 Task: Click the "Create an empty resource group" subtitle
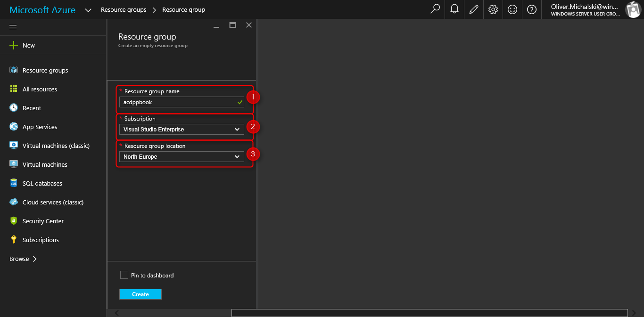(153, 46)
